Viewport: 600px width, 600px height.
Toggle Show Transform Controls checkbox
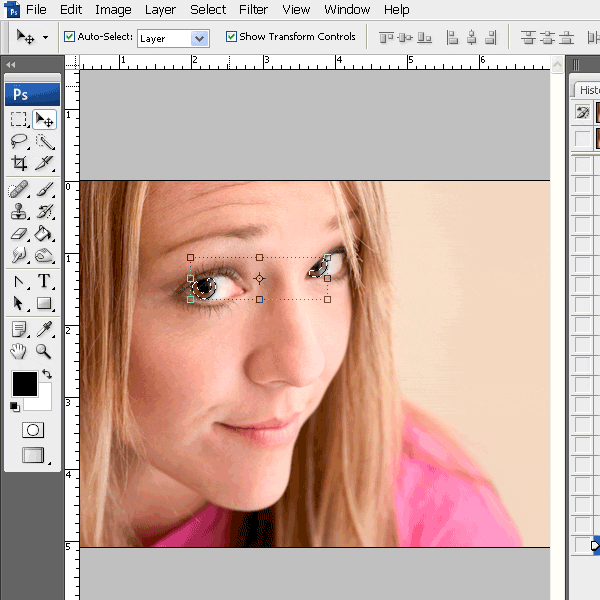pos(231,37)
